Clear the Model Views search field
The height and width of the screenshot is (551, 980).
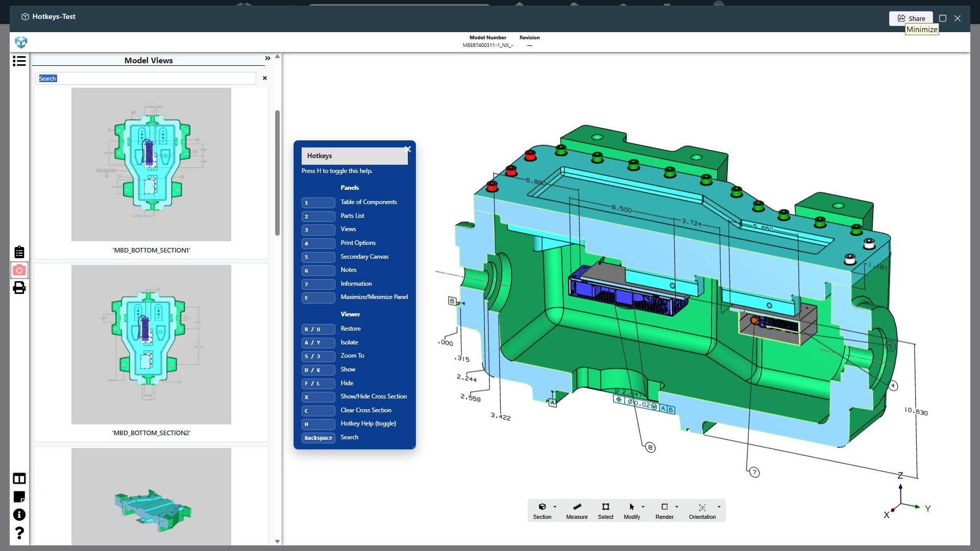tap(264, 78)
